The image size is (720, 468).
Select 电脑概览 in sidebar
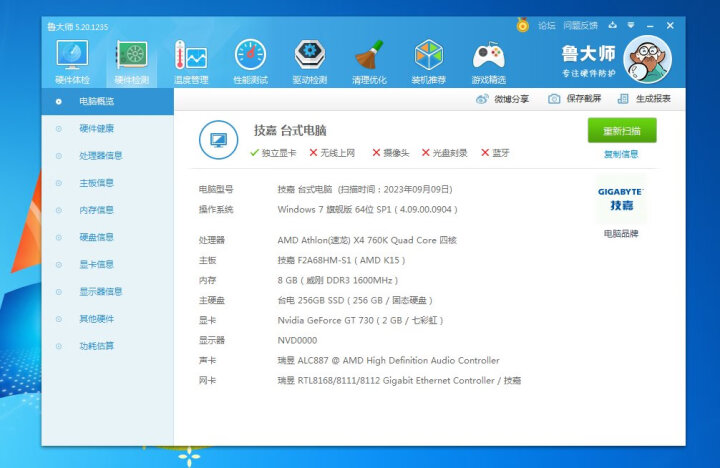pos(107,101)
